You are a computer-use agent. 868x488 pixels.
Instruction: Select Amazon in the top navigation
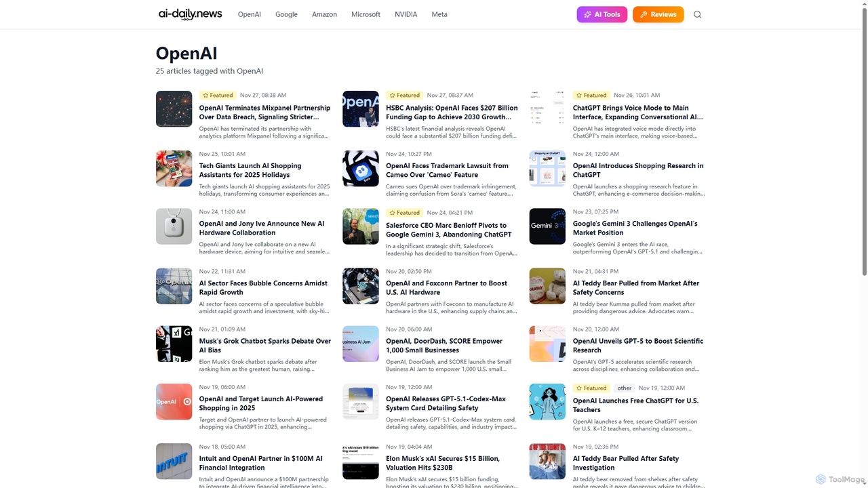324,14
